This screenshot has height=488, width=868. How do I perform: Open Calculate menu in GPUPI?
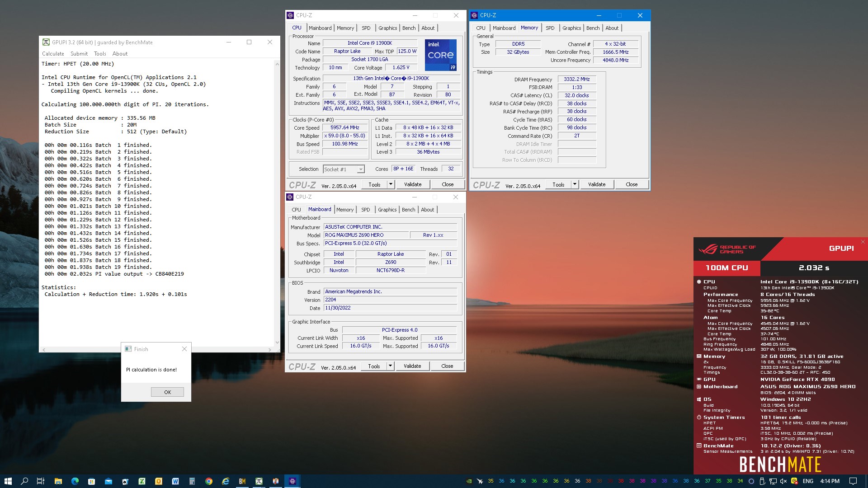click(53, 53)
